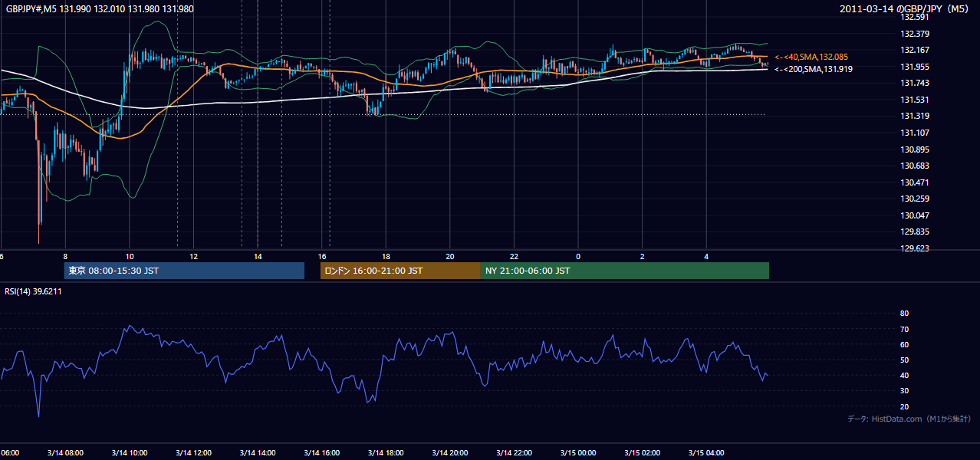Click the 3/14 16:00 time label
The image size is (980, 460).
tap(323, 452)
